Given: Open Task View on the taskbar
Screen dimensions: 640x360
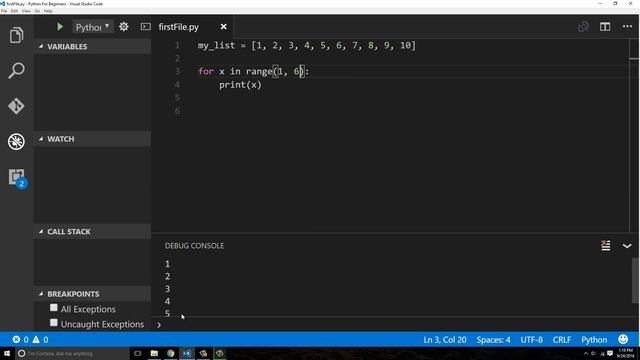Looking at the screenshot, I should [x=138, y=353].
